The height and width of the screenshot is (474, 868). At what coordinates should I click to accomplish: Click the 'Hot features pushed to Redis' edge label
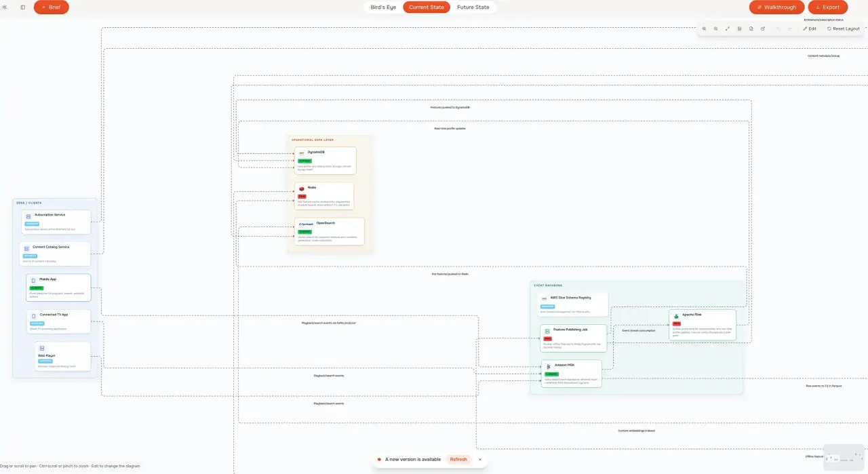click(x=450, y=274)
